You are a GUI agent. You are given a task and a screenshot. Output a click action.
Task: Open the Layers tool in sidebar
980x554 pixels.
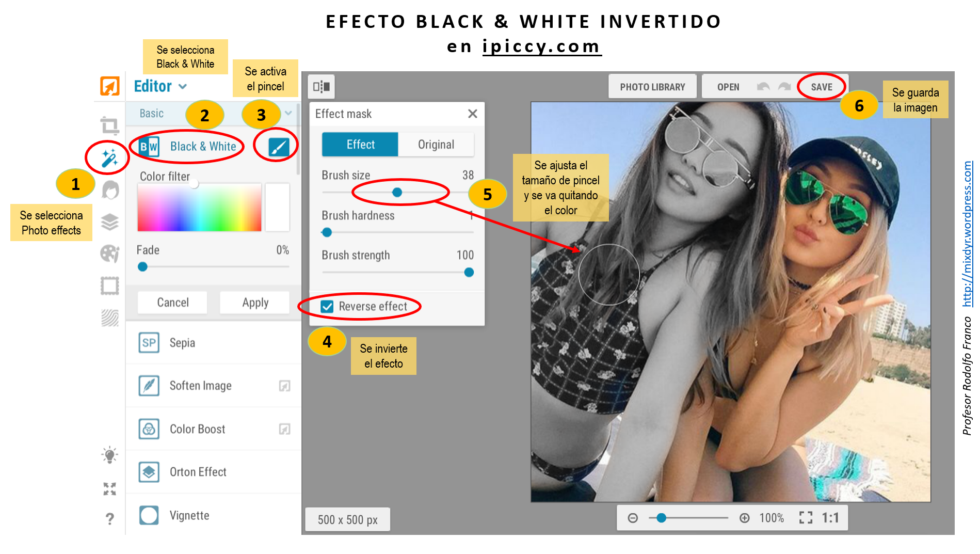click(109, 222)
